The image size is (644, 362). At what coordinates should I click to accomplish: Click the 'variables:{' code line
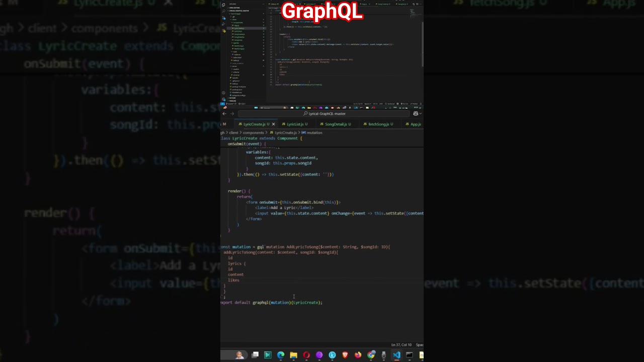click(258, 152)
